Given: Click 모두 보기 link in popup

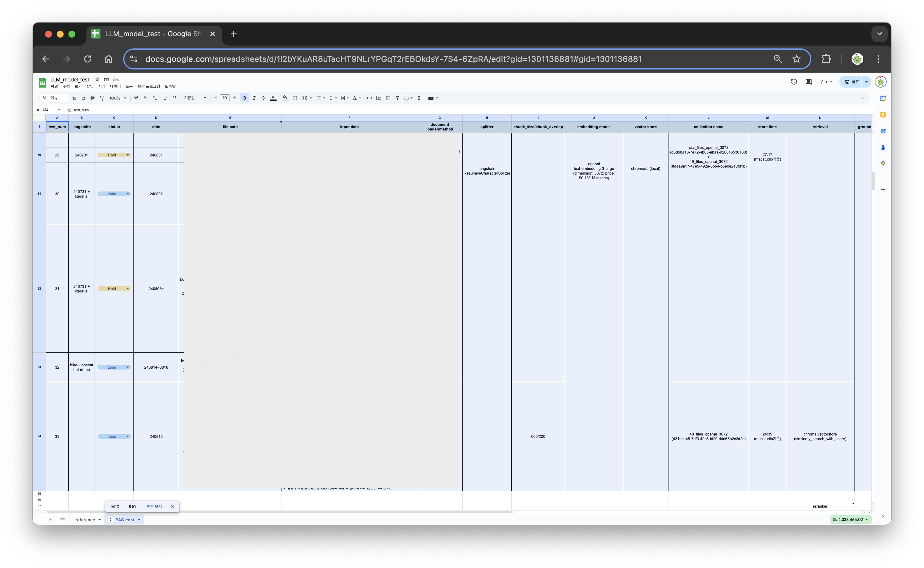Looking at the screenshot, I should pyautogui.click(x=154, y=506).
